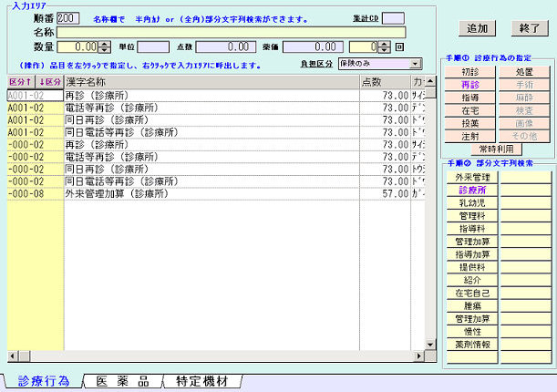
Task: Filter by 外来管理 search keyword
Action: 472,177
